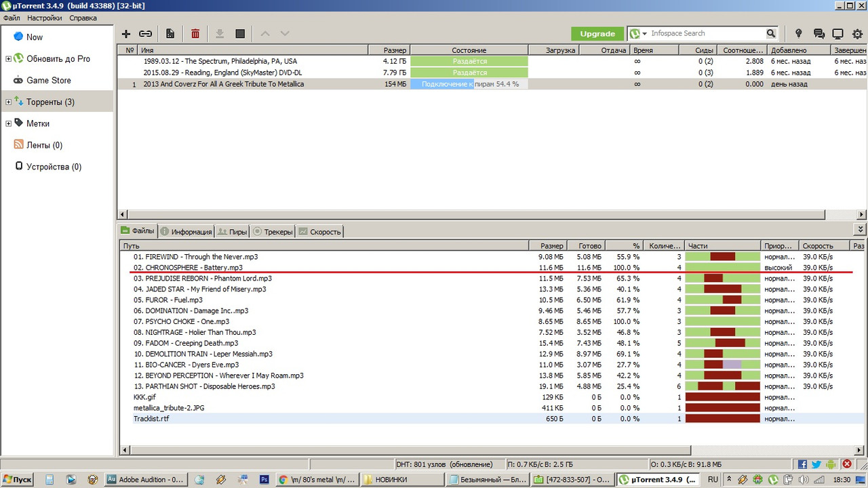Click search magnifier icon in toolbar
Image resolution: width=868 pixels, height=488 pixels.
pyautogui.click(x=771, y=33)
